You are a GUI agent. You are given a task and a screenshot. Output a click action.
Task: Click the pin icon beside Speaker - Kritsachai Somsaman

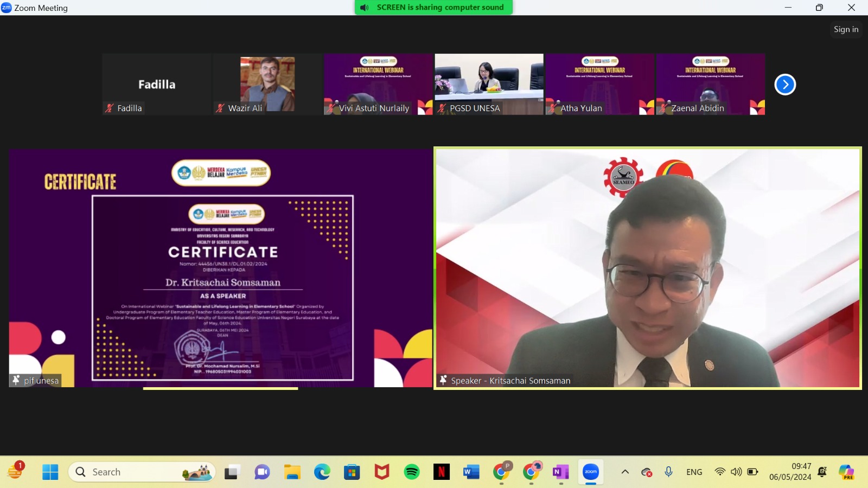(x=443, y=381)
